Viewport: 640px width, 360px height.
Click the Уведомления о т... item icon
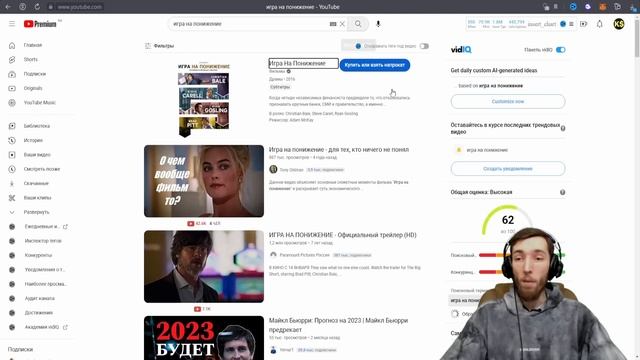12,270
